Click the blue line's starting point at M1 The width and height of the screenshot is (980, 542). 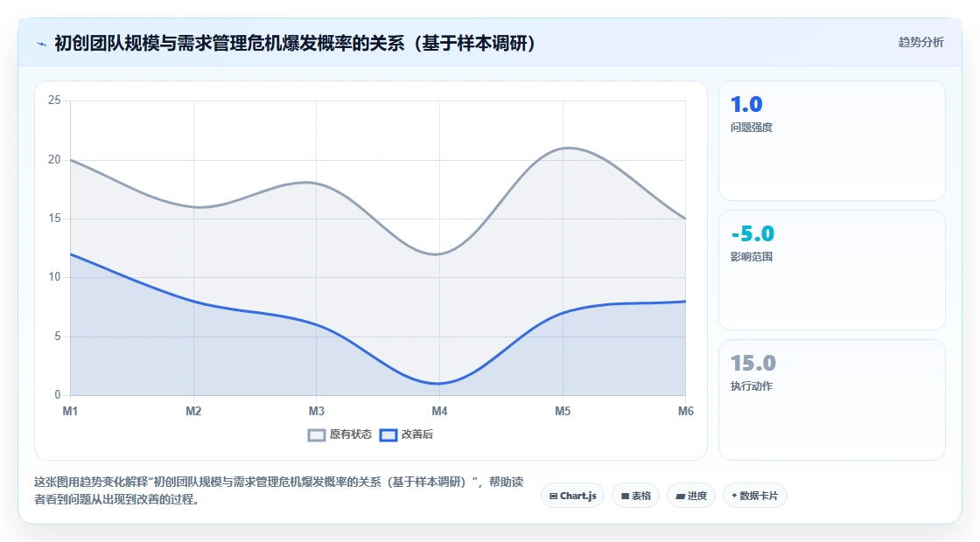click(x=71, y=254)
